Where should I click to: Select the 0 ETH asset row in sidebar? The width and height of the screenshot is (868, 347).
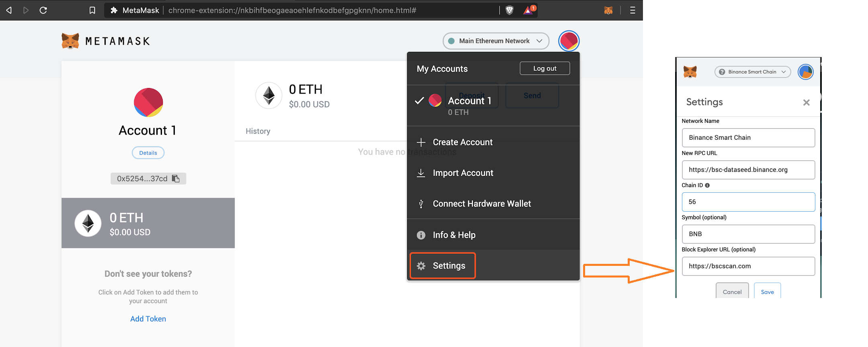pyautogui.click(x=148, y=223)
